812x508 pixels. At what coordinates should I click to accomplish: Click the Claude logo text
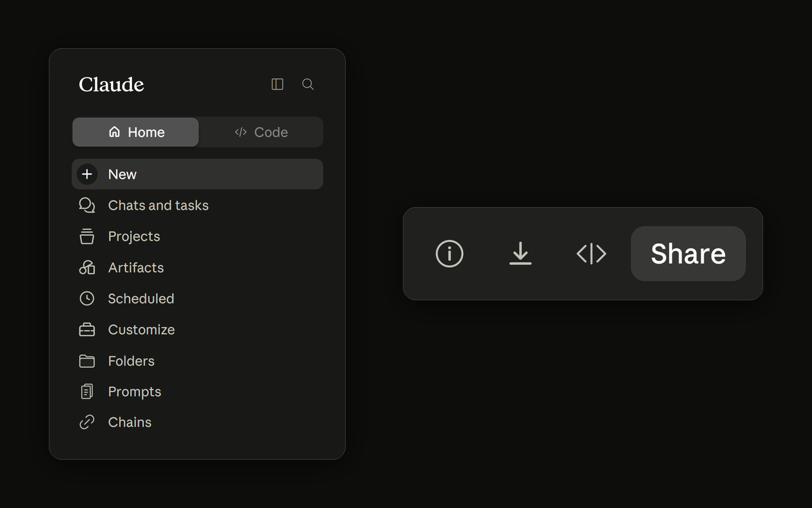click(112, 84)
